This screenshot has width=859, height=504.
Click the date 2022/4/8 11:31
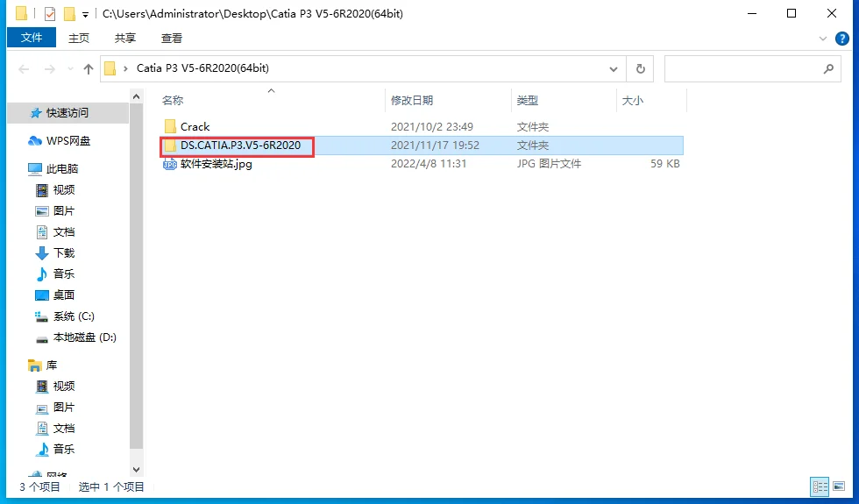(429, 164)
